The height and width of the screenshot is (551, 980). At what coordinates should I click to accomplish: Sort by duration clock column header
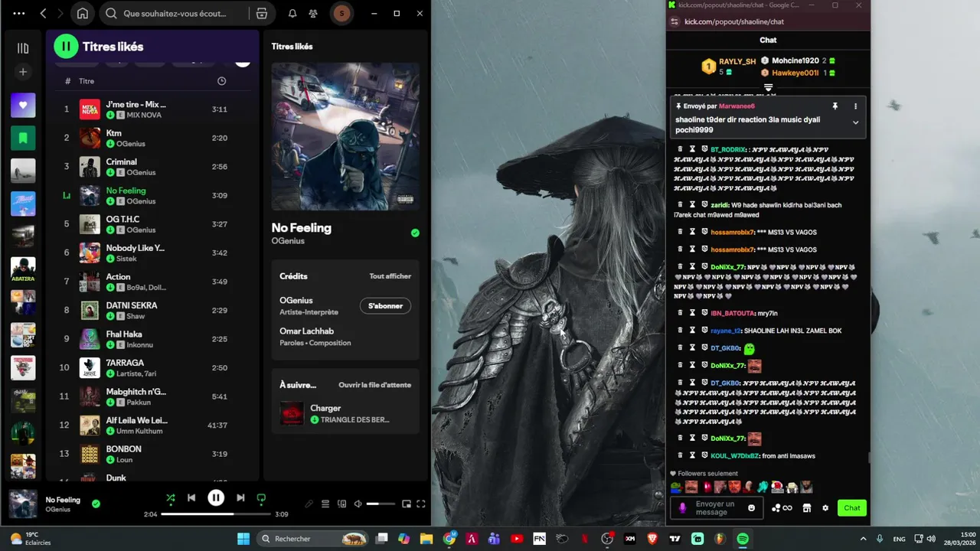coord(221,81)
